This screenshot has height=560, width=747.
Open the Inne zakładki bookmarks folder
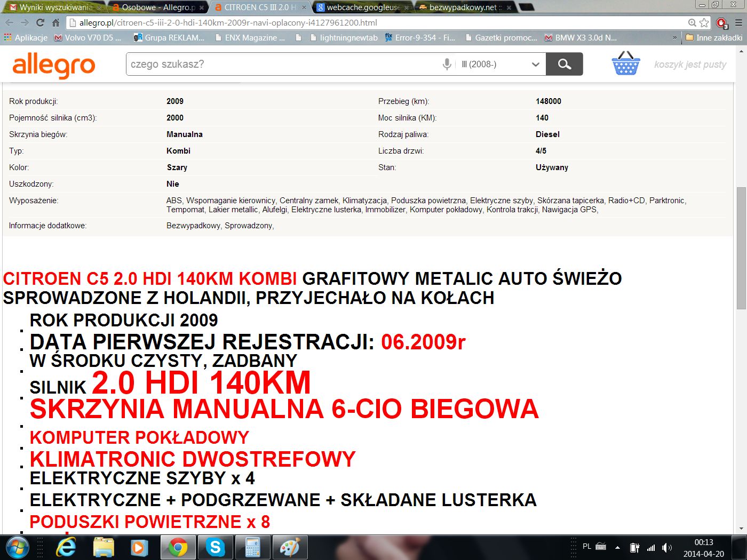[714, 38]
